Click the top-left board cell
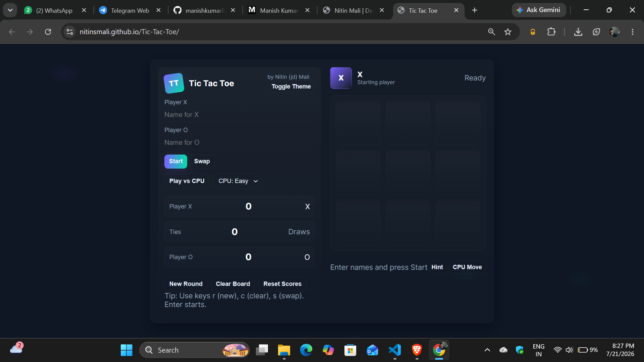This screenshot has width=644, height=362. (x=358, y=123)
